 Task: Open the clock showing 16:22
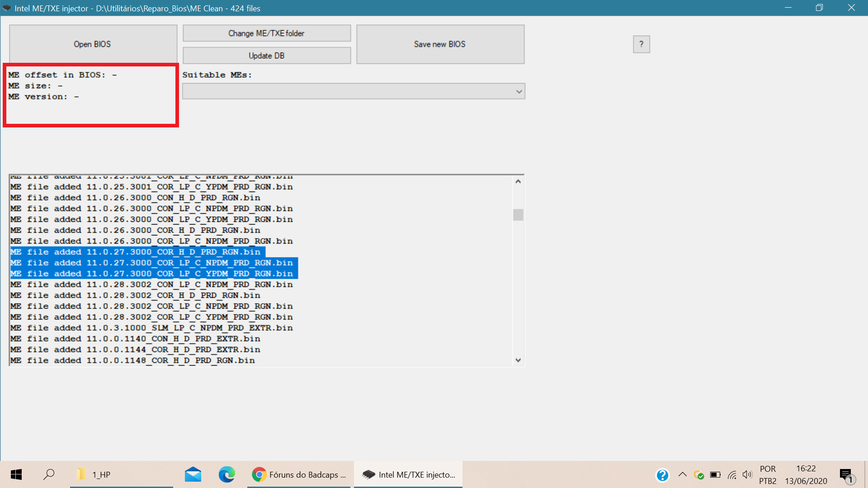pos(806,475)
